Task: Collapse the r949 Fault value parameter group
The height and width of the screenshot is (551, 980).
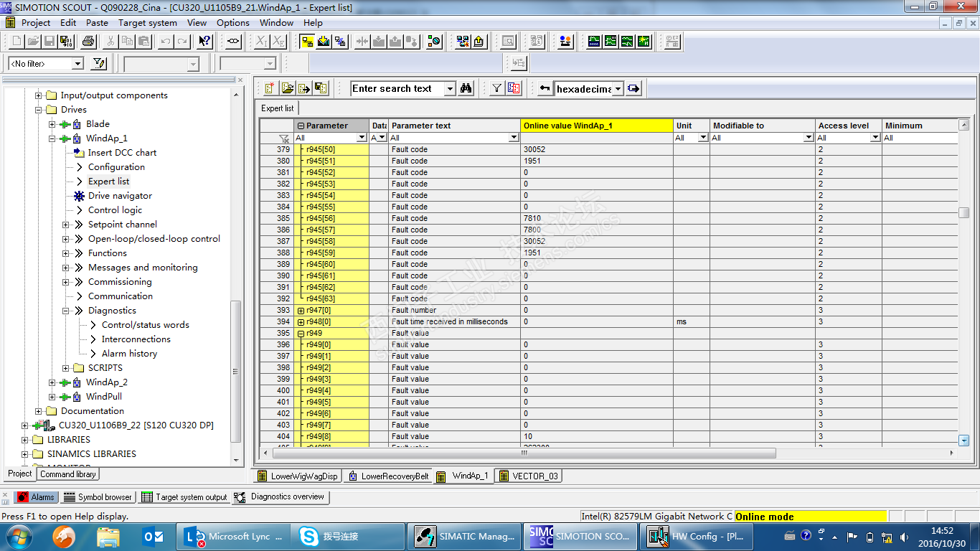Action: coord(301,333)
